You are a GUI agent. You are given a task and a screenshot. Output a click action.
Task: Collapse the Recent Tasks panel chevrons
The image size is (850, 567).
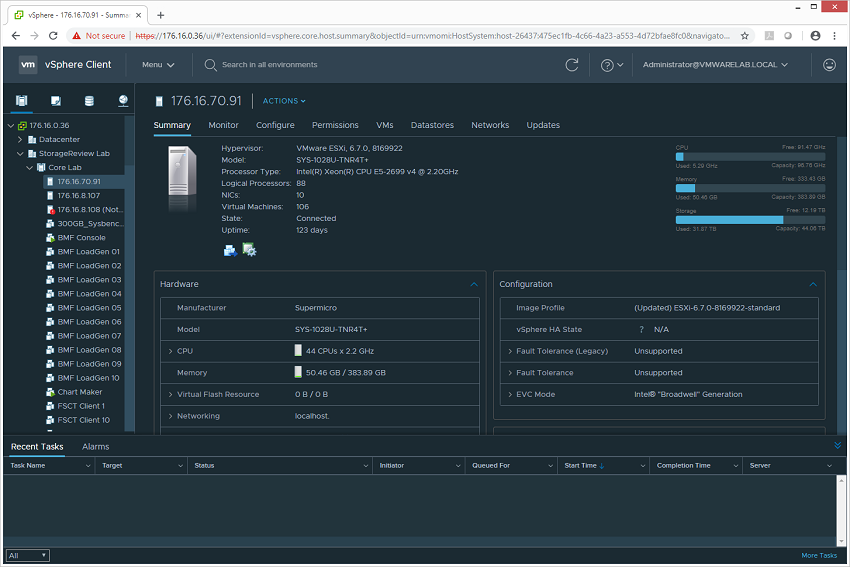pos(838,446)
